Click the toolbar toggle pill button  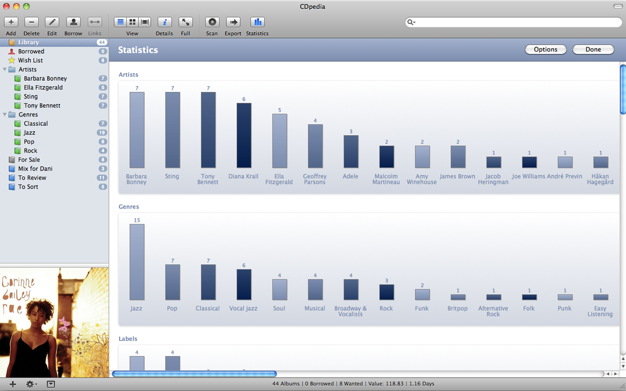pos(618,6)
